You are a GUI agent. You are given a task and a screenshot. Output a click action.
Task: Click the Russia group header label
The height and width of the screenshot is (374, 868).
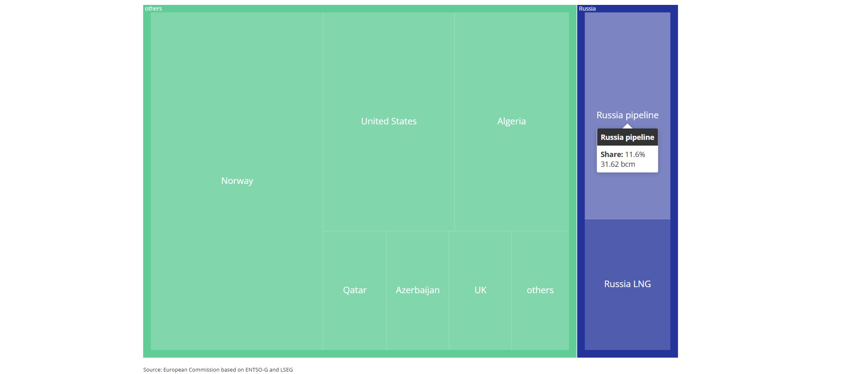click(x=587, y=9)
